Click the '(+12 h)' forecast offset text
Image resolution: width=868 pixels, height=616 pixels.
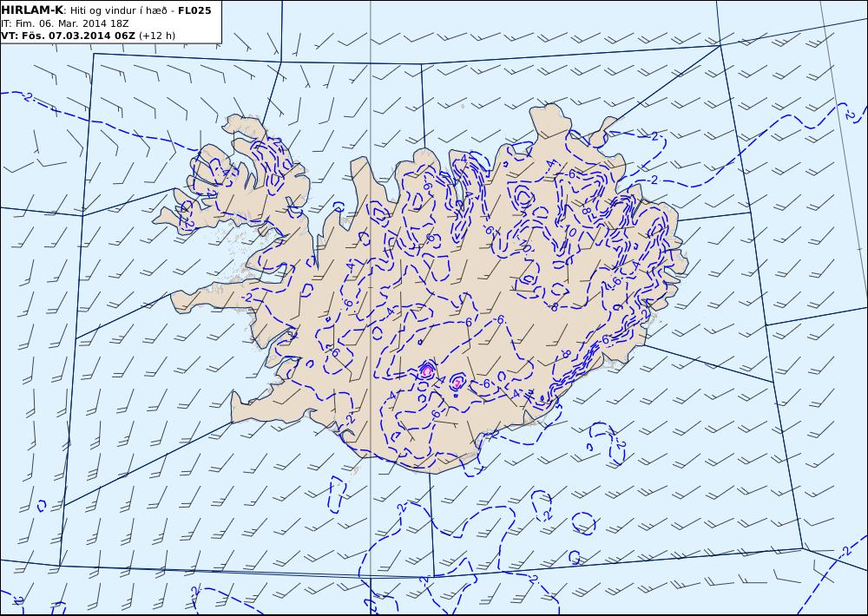156,36
